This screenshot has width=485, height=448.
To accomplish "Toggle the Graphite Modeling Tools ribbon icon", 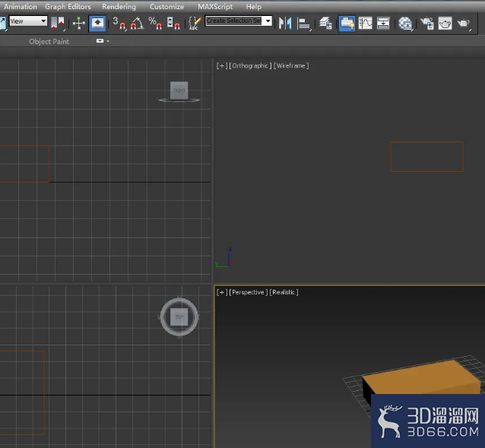I will click(347, 24).
